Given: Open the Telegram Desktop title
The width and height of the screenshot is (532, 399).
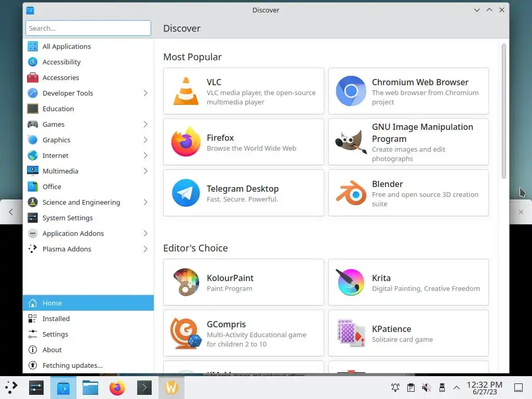Looking at the screenshot, I should coord(243,189).
